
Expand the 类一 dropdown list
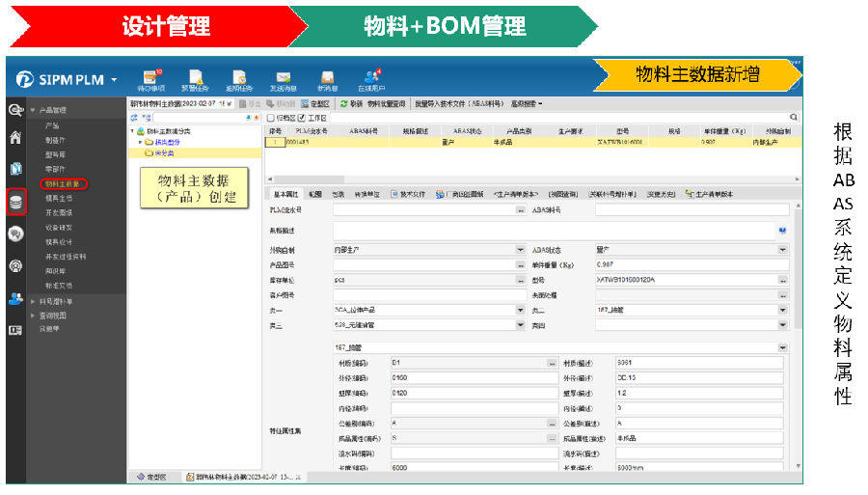(x=521, y=311)
